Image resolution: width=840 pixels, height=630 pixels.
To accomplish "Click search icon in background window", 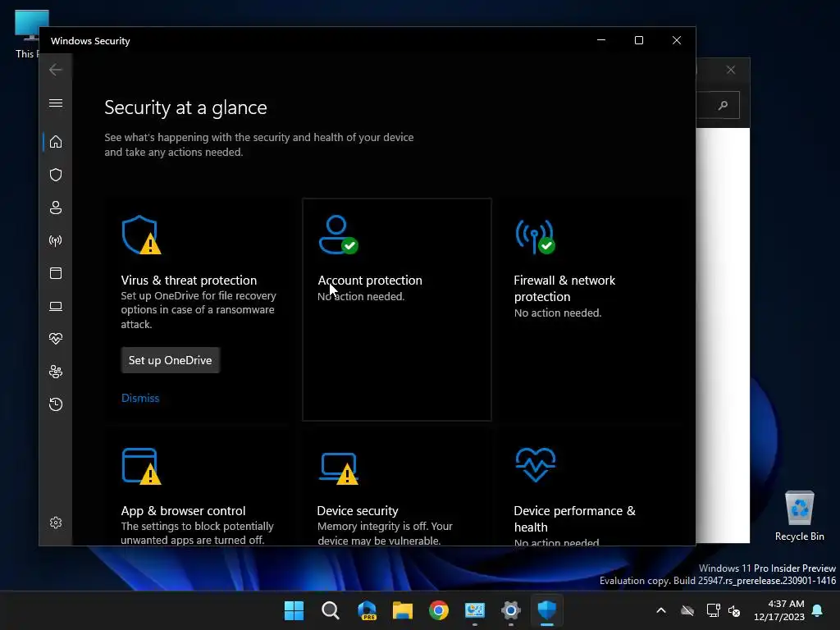I will pos(724,105).
